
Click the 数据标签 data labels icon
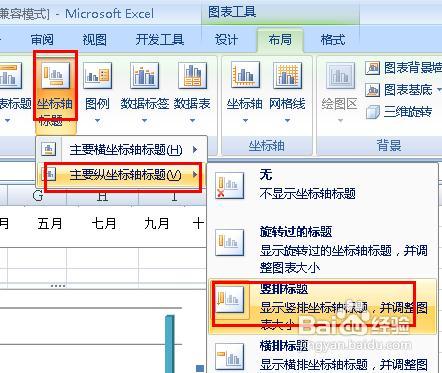144,75
